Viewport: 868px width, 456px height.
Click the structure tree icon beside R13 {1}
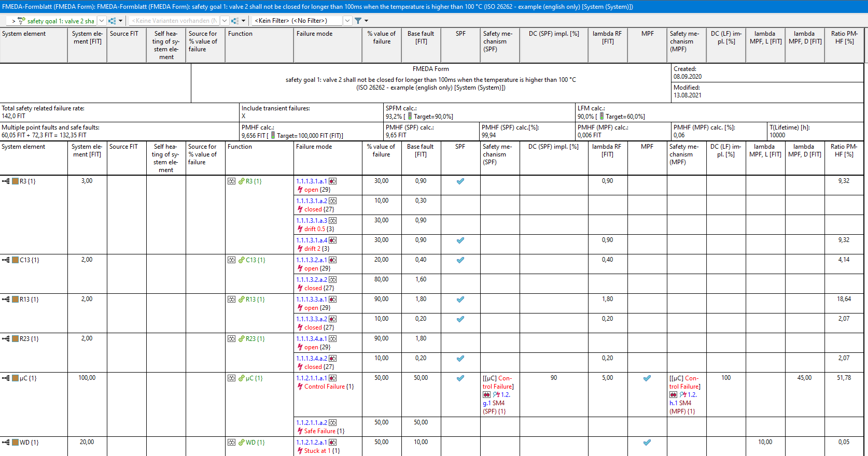pos(6,300)
